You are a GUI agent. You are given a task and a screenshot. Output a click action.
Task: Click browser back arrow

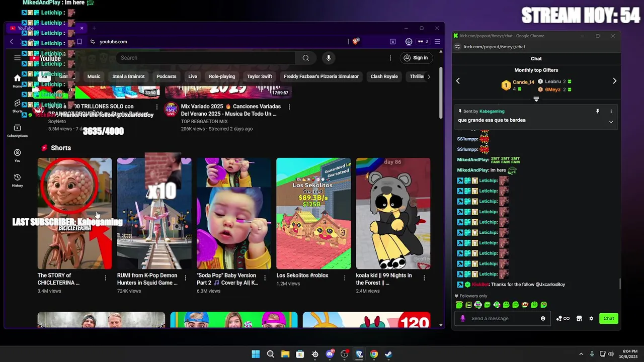click(12, 42)
